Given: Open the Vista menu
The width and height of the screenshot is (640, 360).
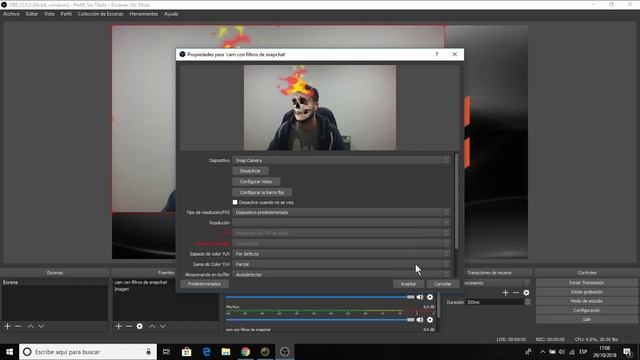Looking at the screenshot, I should (x=49, y=14).
